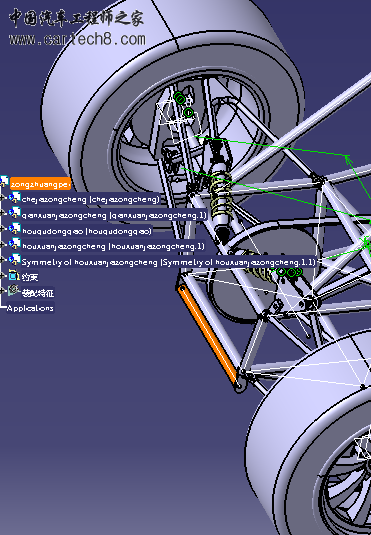
Task: Pick the upper coil spring on the shock absorber
Action: [221, 195]
